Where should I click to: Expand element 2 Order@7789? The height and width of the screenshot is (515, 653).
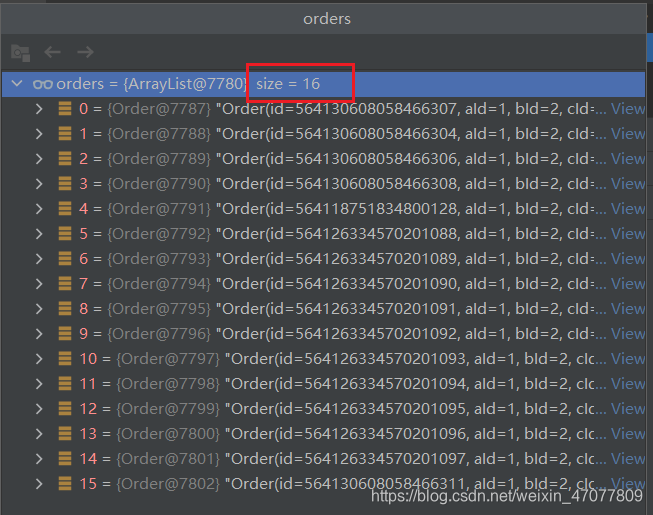(x=39, y=159)
